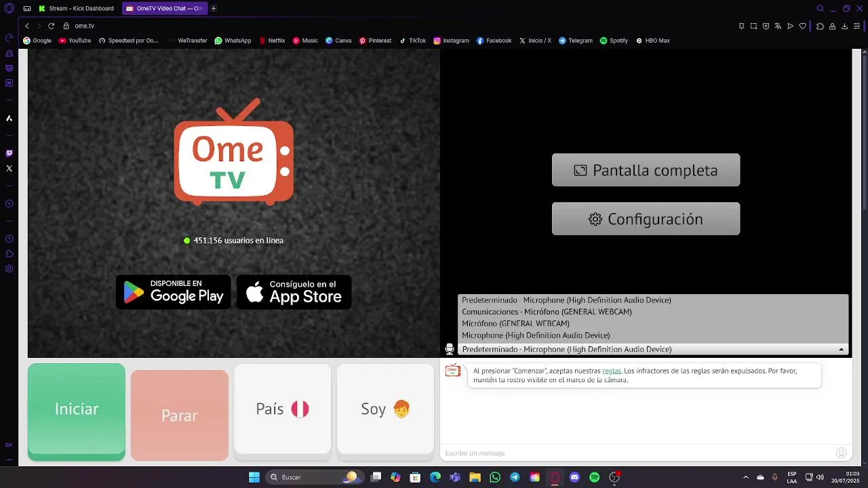Open the Windows Start menu
The width and height of the screenshot is (868, 488).
click(x=254, y=477)
